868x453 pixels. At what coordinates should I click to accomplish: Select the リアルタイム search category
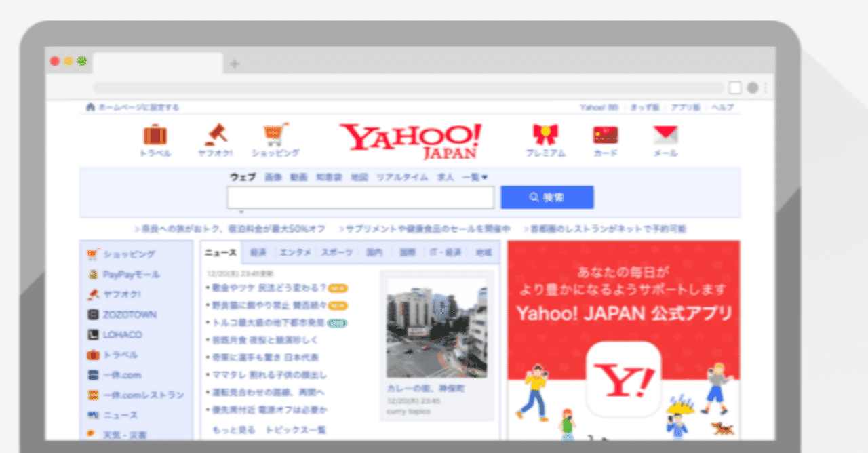pos(402,177)
